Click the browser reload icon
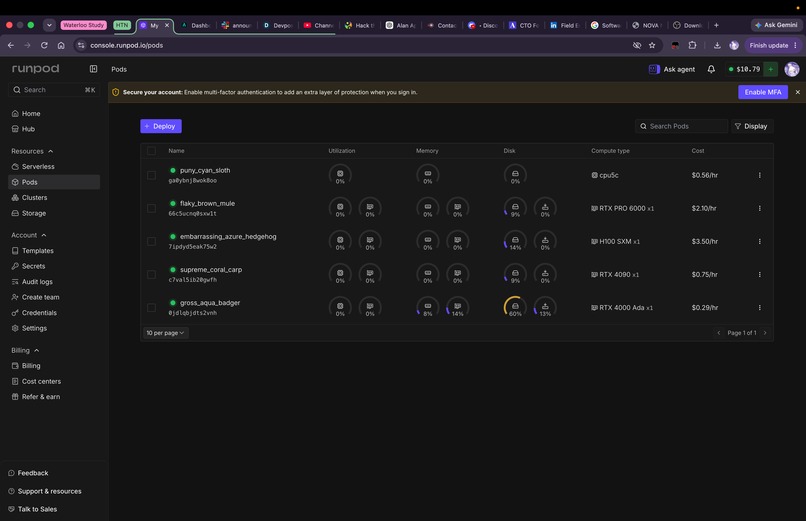The height and width of the screenshot is (521, 806). click(44, 45)
